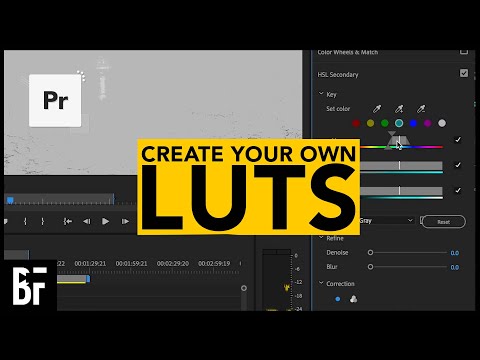This screenshot has height=360, width=480.
Task: Choose the magenta color swatch
Action: pyautogui.click(x=428, y=123)
